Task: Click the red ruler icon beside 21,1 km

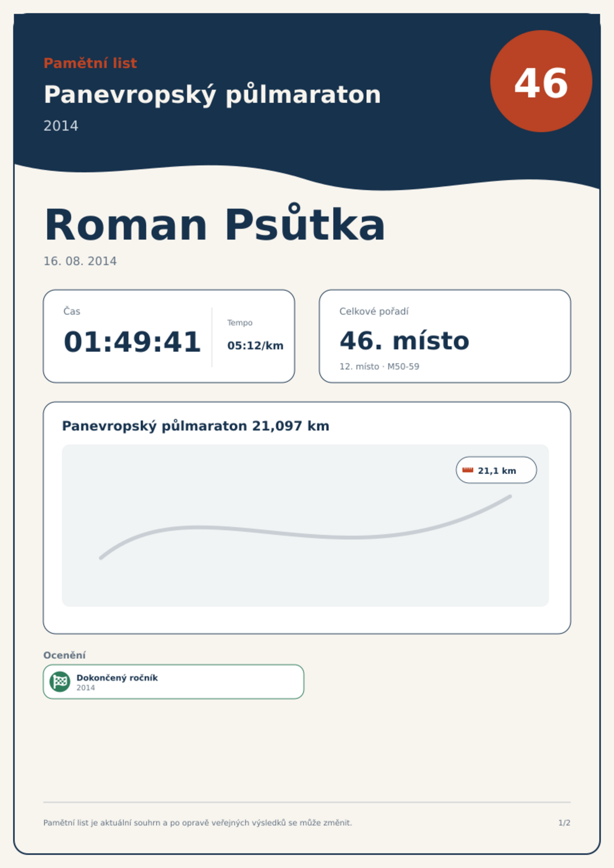Action: coord(468,470)
